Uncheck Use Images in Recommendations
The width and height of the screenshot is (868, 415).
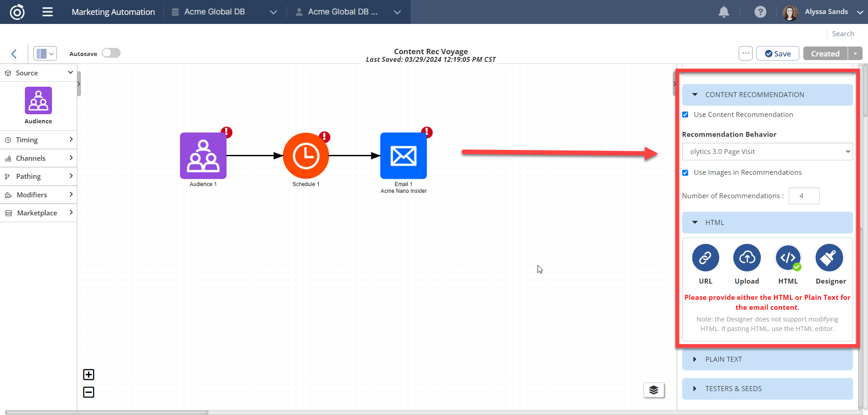point(685,173)
